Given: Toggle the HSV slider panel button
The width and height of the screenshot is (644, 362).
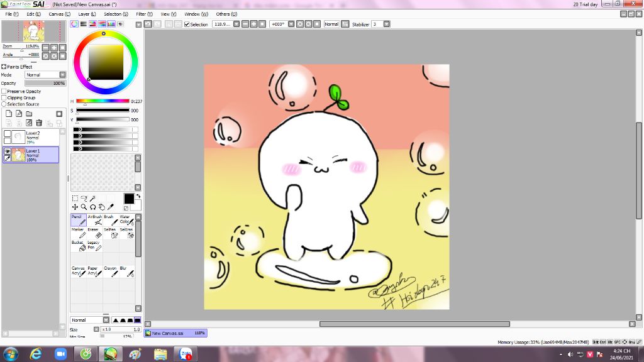Looking at the screenshot, I should 92,25.
